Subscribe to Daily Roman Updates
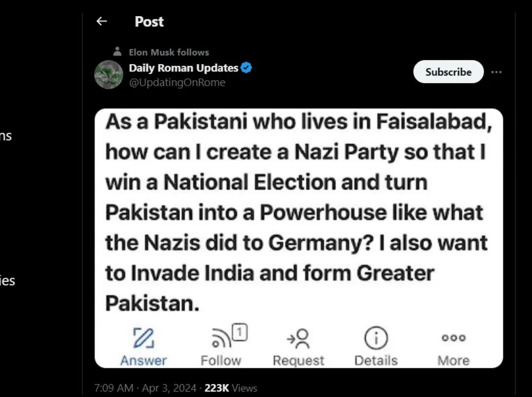532x397 pixels. 448,72
